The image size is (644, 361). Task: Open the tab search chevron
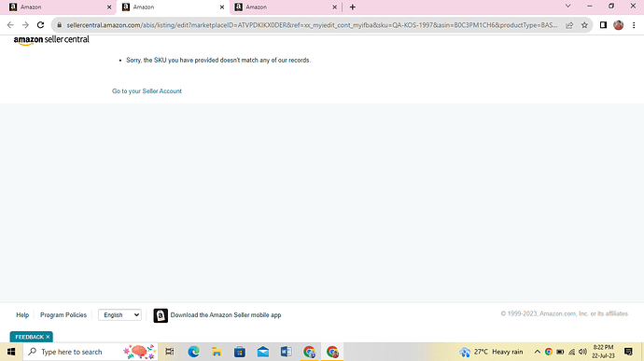click(x=568, y=7)
